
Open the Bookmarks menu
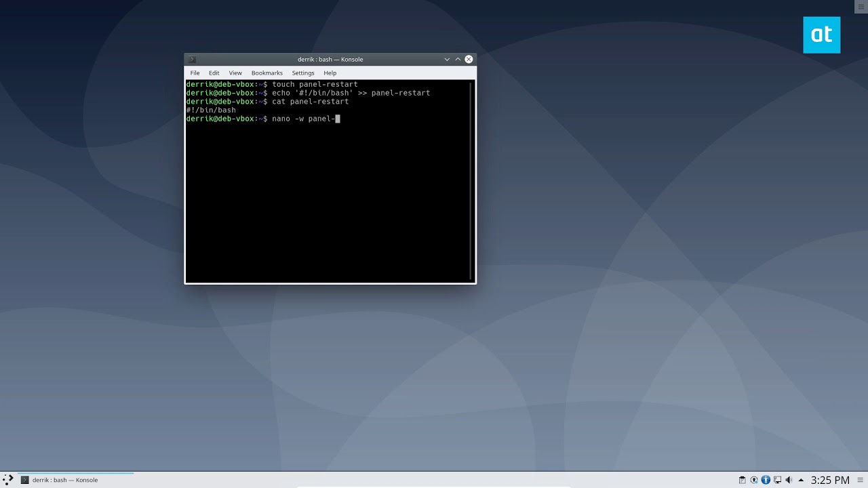267,73
